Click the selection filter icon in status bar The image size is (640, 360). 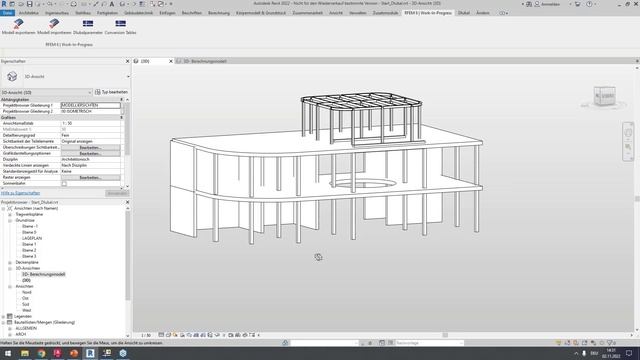[x=611, y=343]
